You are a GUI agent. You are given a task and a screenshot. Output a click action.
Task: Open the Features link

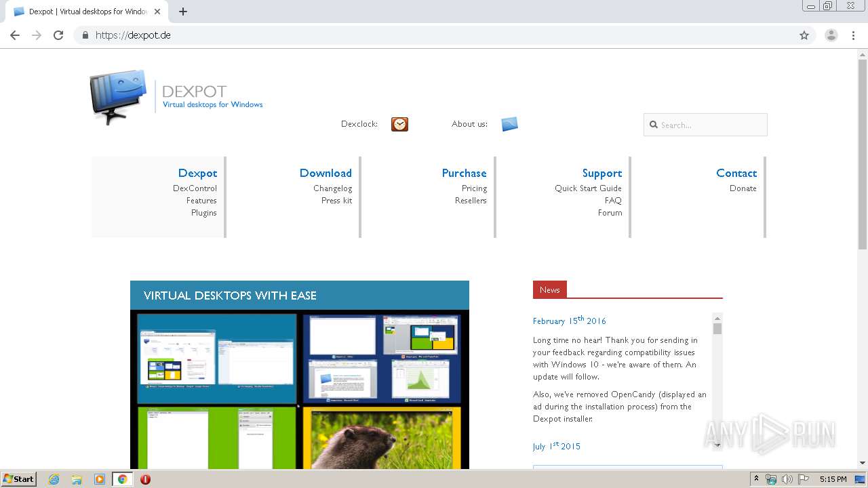pos(201,201)
